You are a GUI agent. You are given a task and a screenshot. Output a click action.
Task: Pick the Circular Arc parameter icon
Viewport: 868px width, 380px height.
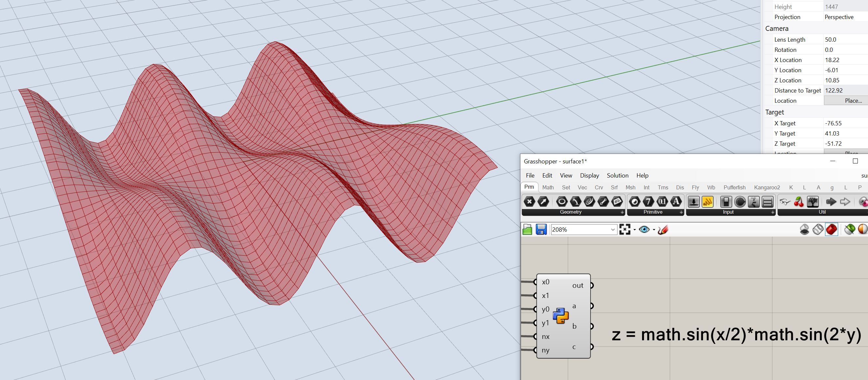(575, 201)
